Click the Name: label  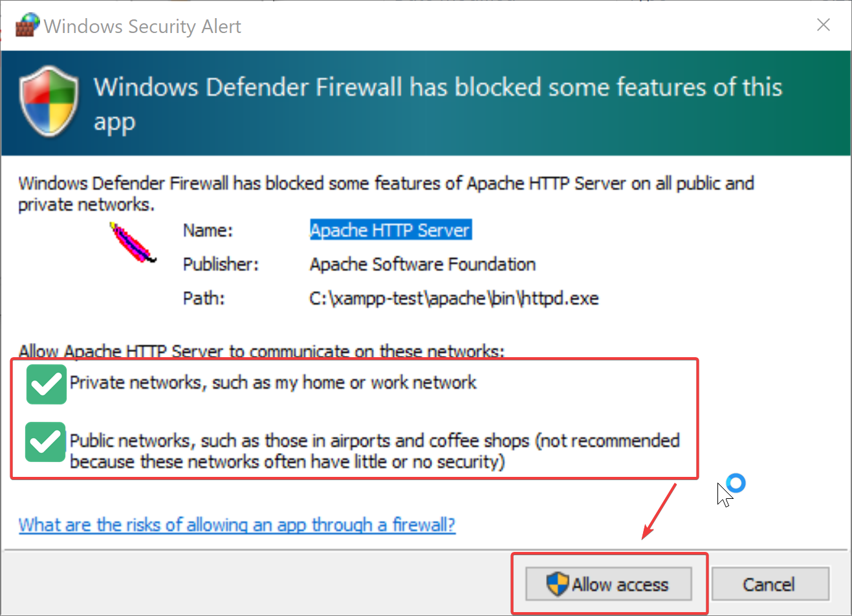[208, 230]
